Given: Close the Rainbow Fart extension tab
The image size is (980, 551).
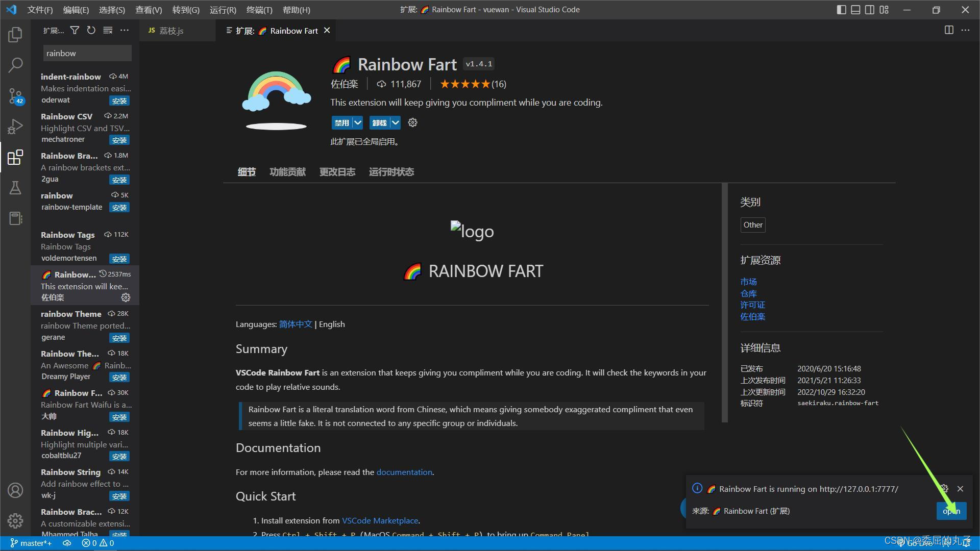Looking at the screenshot, I should coord(327,31).
